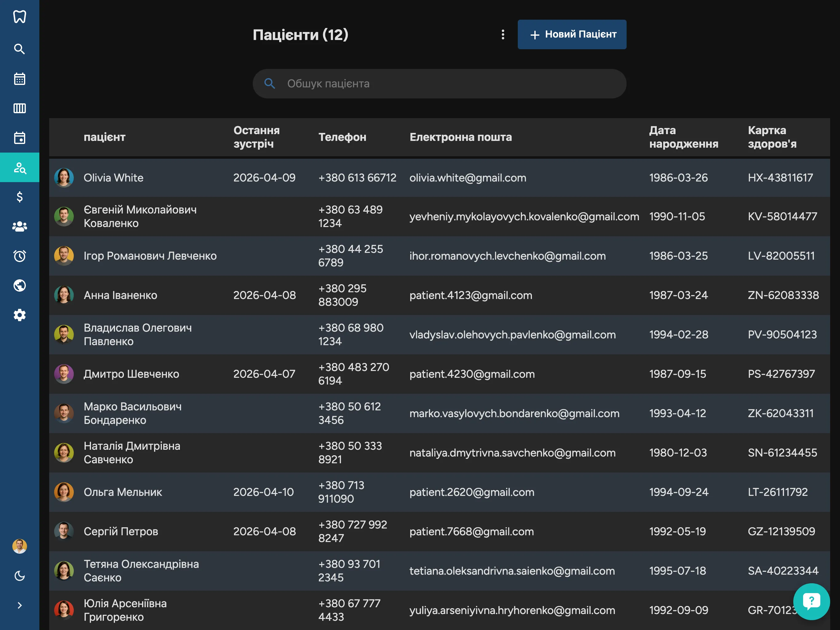The width and height of the screenshot is (840, 630).
Task: Open the globe icon in sidebar
Action: click(19, 285)
